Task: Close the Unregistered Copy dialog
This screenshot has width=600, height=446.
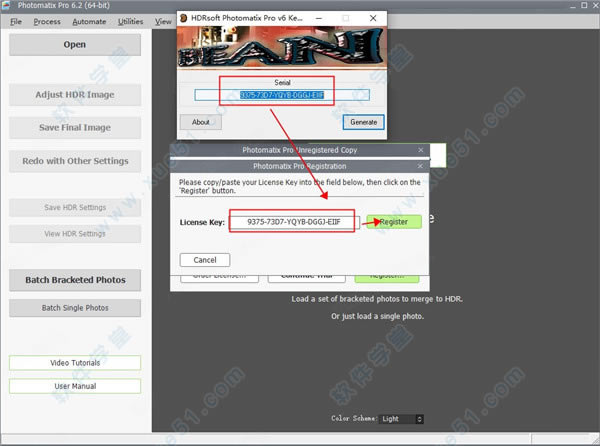Action: coord(421,150)
